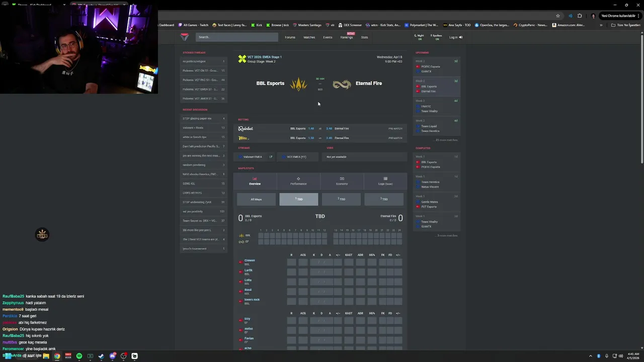Open player LarOk profile
This screenshot has width=644, height=362.
(248, 271)
